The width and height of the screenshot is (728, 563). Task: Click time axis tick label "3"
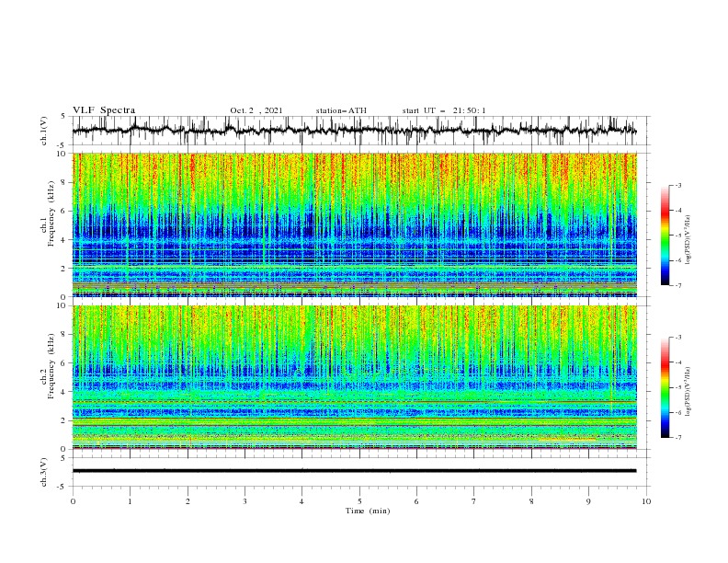pyautogui.click(x=245, y=501)
